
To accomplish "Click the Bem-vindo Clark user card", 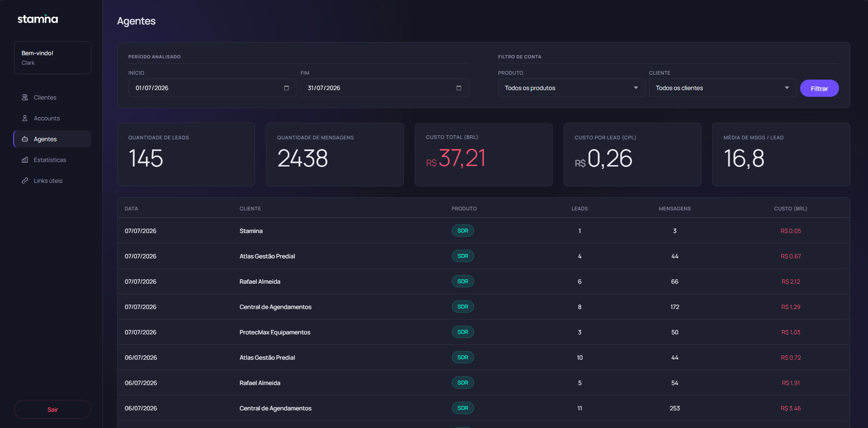I will point(52,58).
